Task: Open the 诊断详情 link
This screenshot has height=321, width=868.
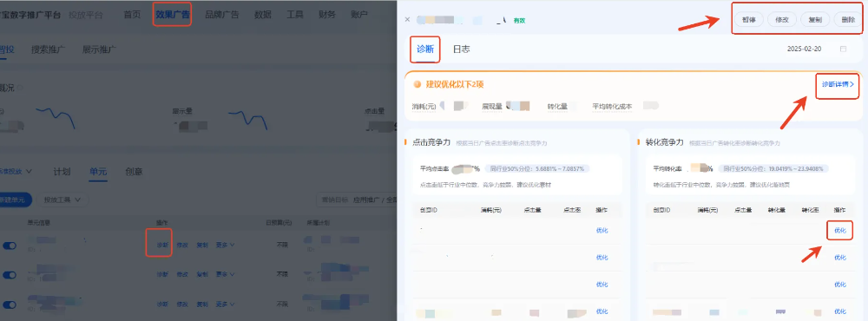Action: (838, 85)
